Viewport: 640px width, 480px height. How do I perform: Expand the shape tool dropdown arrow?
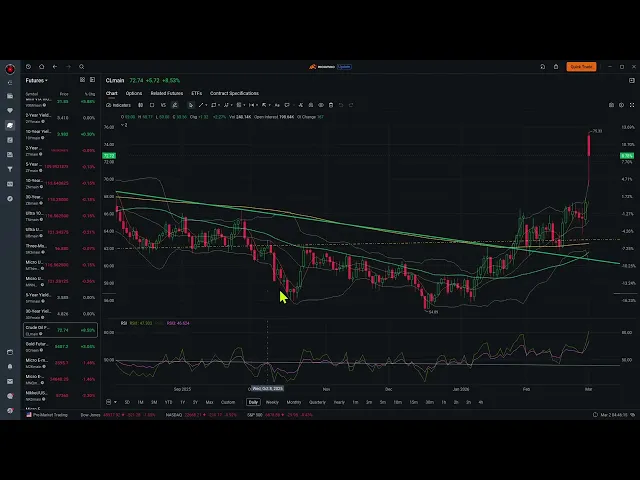pos(219,105)
